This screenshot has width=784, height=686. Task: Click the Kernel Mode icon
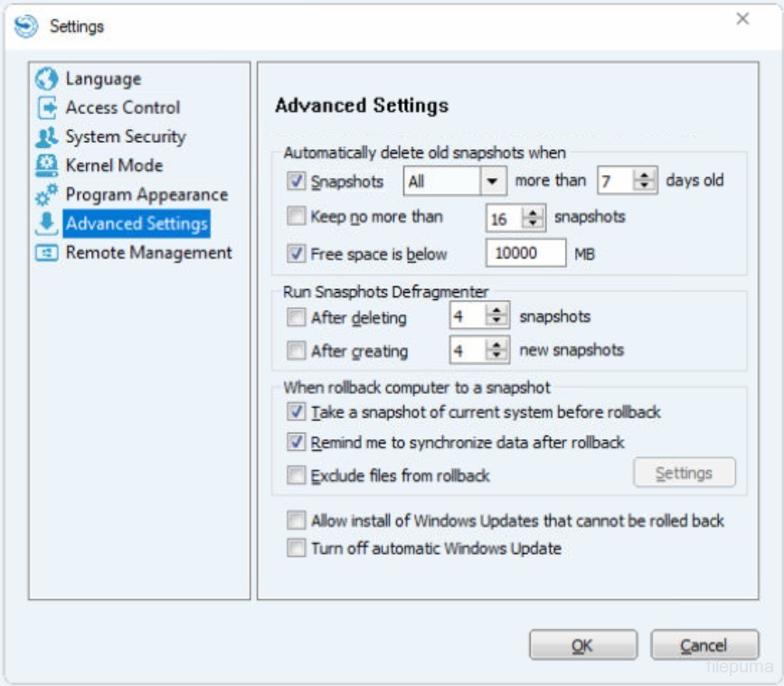46,166
